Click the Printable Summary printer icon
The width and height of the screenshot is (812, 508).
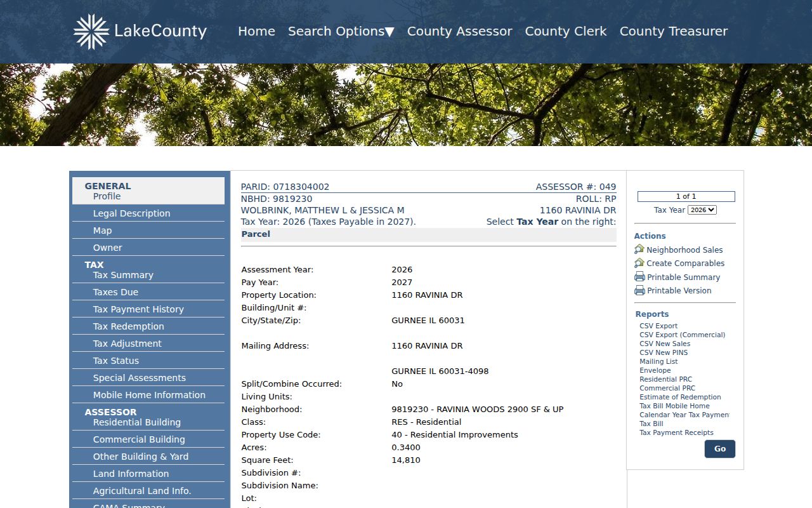(639, 277)
